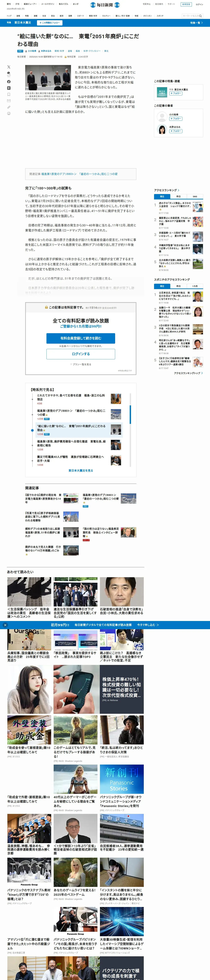
Task: Expand プラン一覧を見る link
Action: [x=81, y=364]
